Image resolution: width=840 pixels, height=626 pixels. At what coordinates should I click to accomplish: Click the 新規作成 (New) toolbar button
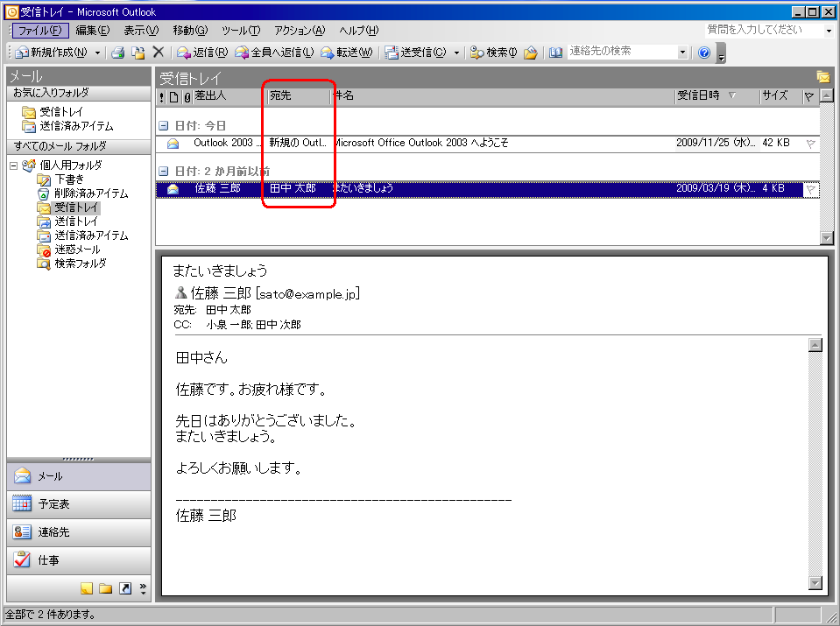click(x=51, y=52)
